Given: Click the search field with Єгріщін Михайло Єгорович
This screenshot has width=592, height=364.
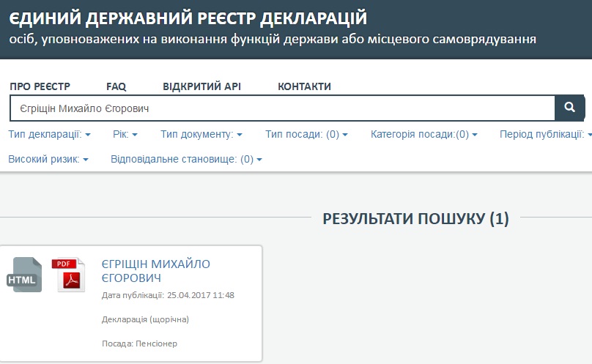Looking at the screenshot, I should point(282,108).
